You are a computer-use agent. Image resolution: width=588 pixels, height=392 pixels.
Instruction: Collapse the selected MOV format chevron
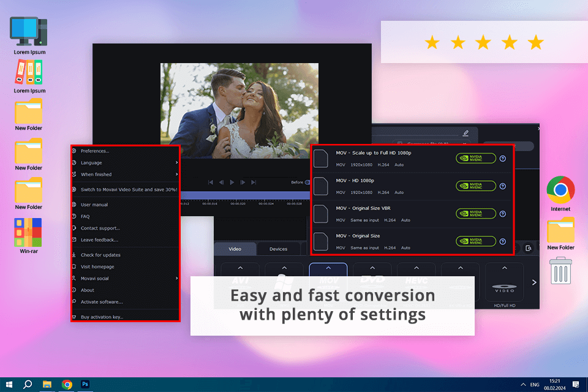(328, 268)
